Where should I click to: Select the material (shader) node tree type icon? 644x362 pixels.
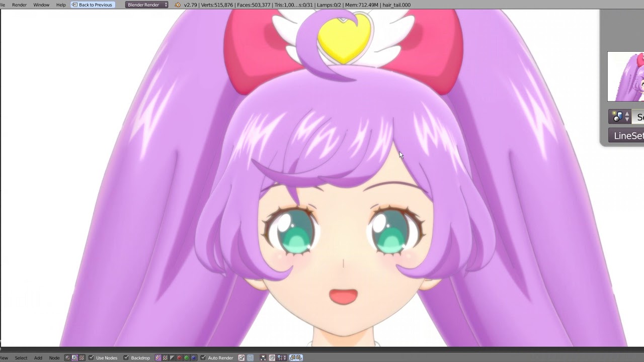(67, 358)
